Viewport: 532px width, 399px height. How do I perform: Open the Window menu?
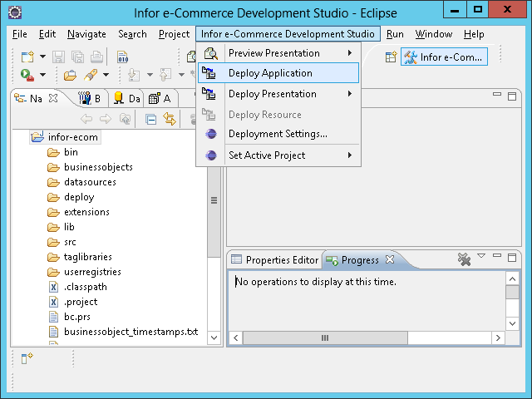tap(433, 34)
